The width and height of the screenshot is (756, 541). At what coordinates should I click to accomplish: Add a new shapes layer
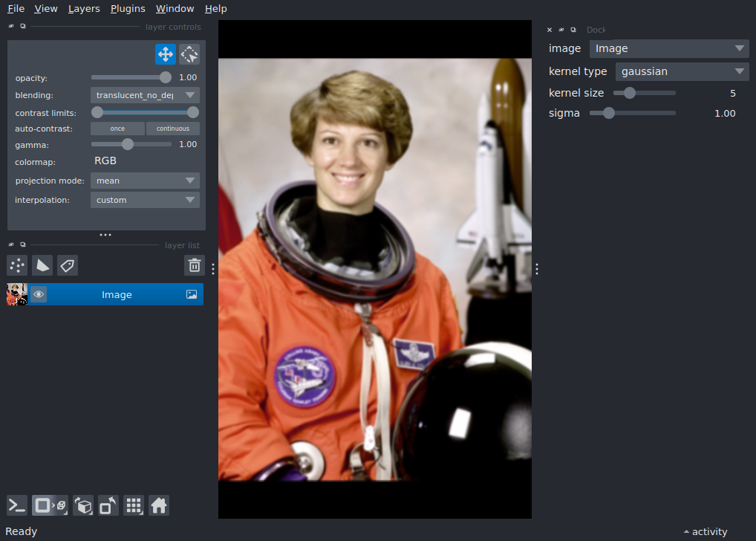pos(42,265)
